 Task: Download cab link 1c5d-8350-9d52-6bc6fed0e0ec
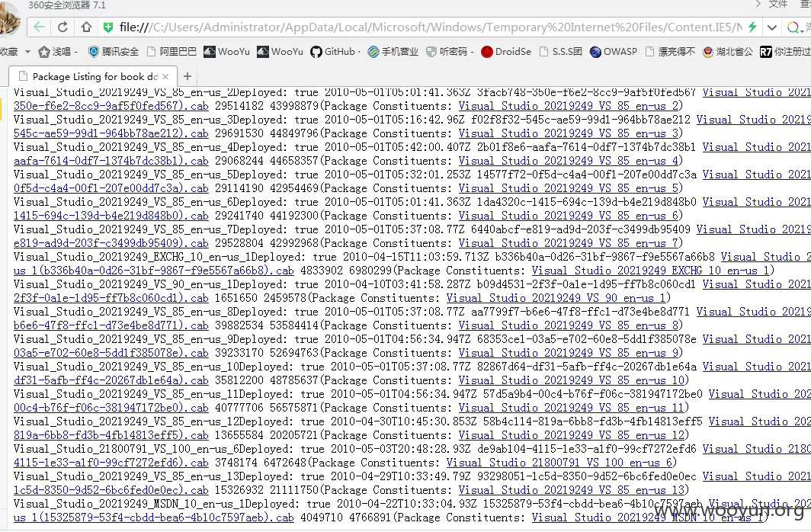point(111,489)
